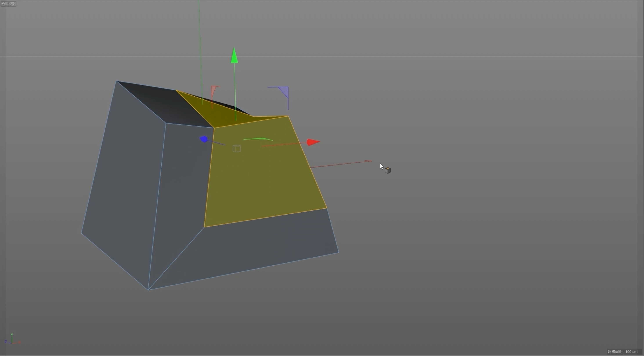
Task: Select the large left side gray polygon
Action: (x=125, y=180)
